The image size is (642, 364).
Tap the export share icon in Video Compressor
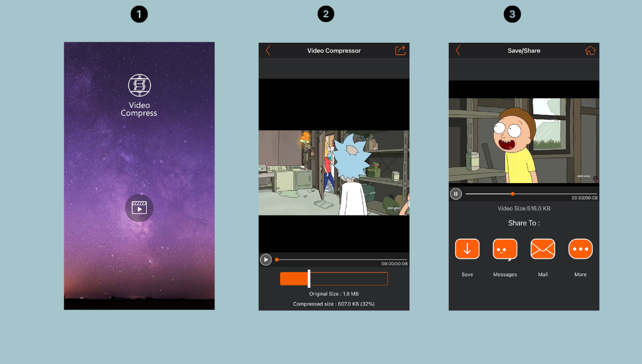pyautogui.click(x=400, y=50)
